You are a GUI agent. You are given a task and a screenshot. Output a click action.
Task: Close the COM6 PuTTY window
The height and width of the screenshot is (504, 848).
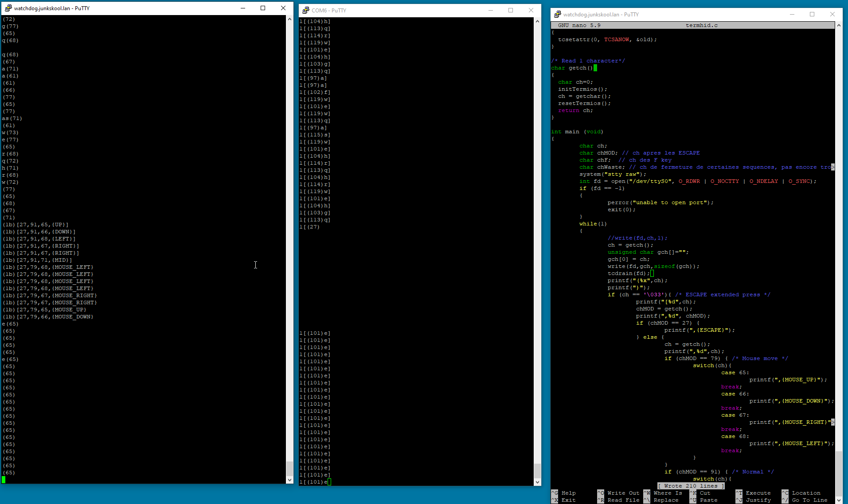click(x=531, y=10)
